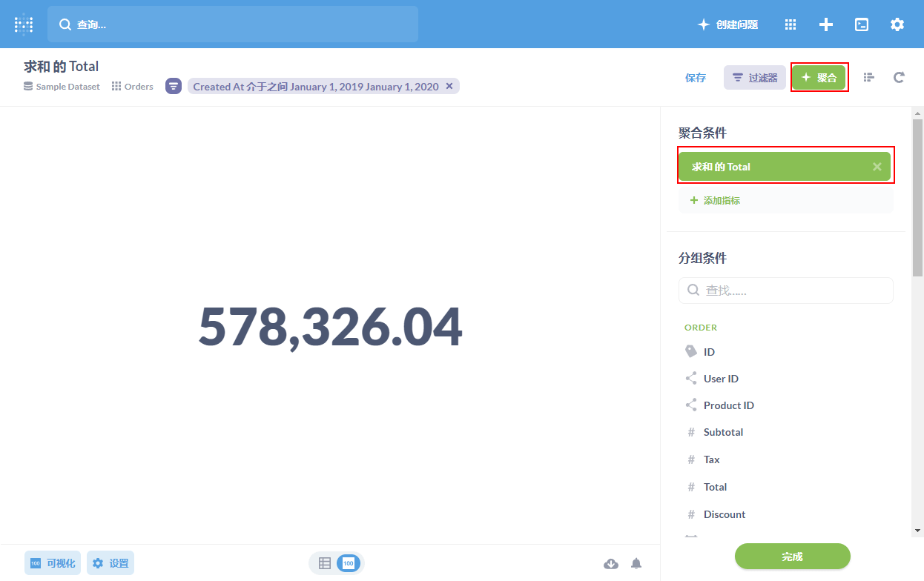This screenshot has width=924, height=581.
Task: Click the alert bell icon
Action: [636, 563]
